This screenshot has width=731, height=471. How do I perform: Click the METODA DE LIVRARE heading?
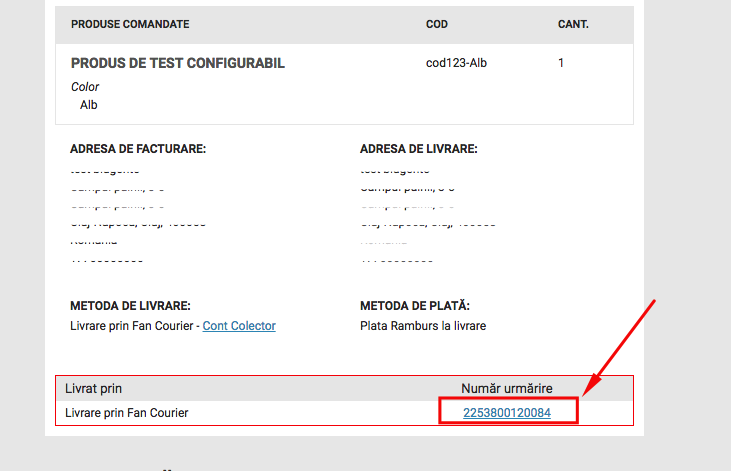click(x=131, y=306)
